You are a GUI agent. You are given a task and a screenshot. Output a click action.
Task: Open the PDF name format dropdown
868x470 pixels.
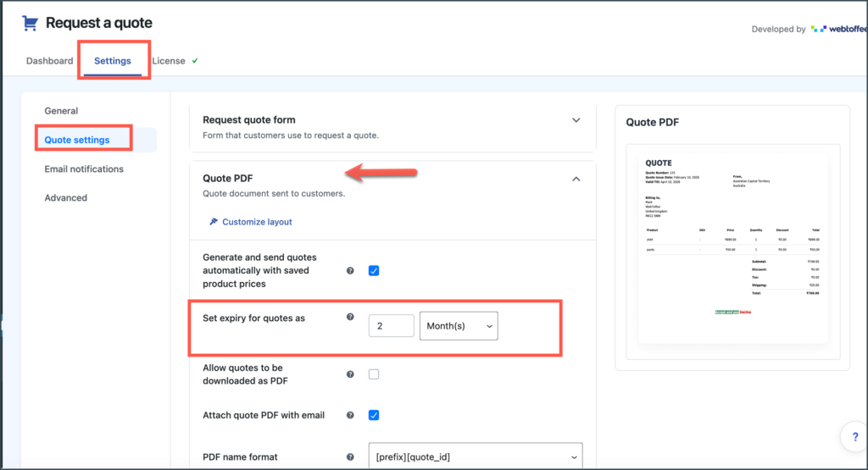coord(476,456)
